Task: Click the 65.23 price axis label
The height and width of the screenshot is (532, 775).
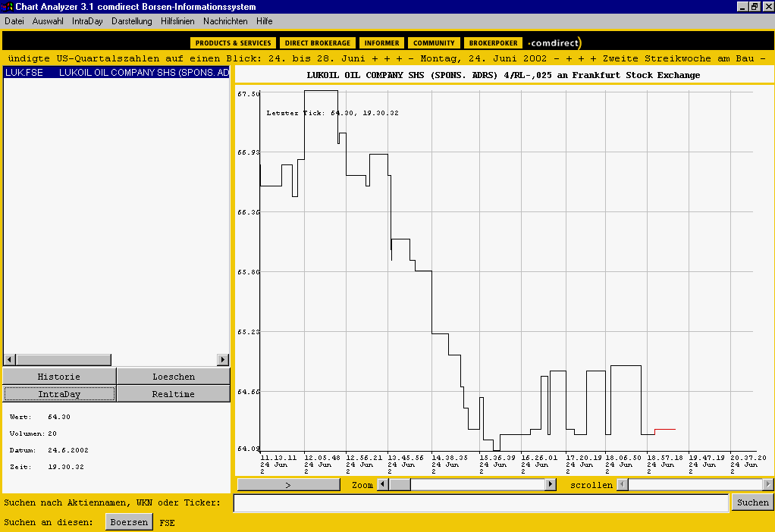Action: coord(249,332)
